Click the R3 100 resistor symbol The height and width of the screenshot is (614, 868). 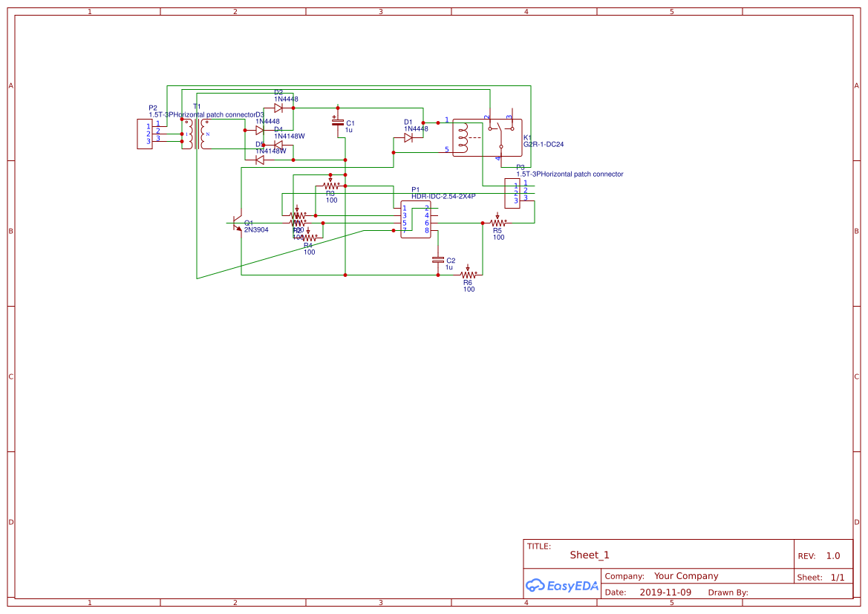click(330, 185)
